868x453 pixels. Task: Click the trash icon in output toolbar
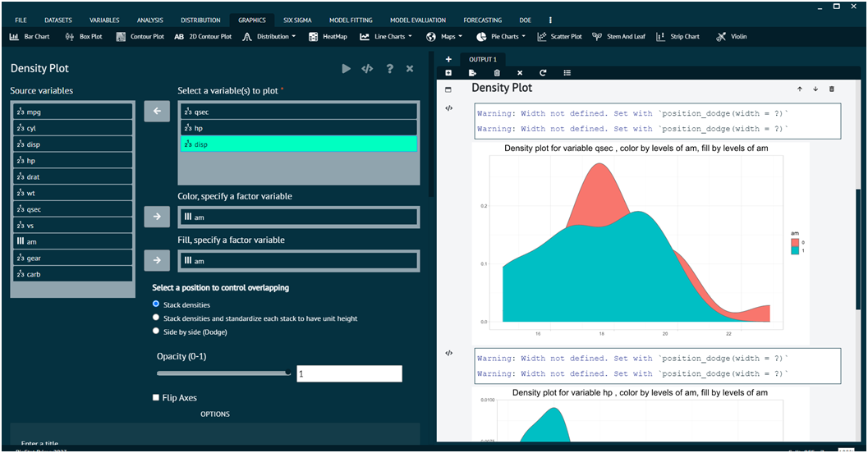point(497,73)
